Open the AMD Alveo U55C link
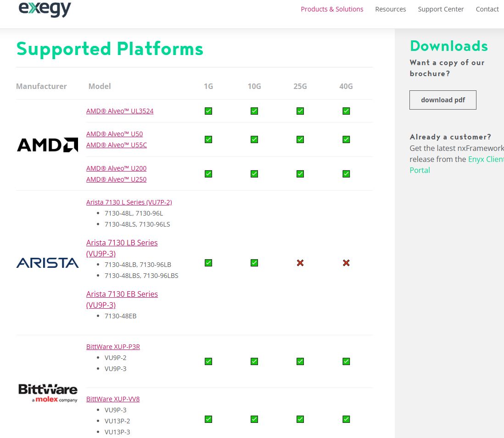 coord(117,145)
